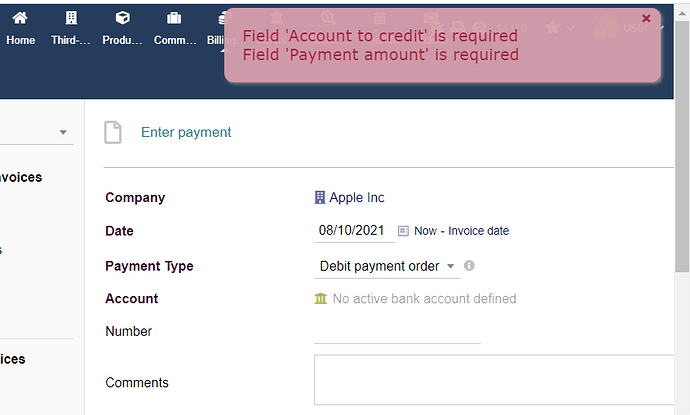Image resolution: width=690 pixels, height=415 pixels.
Task: Open the Apple Inc company link
Action: point(357,198)
